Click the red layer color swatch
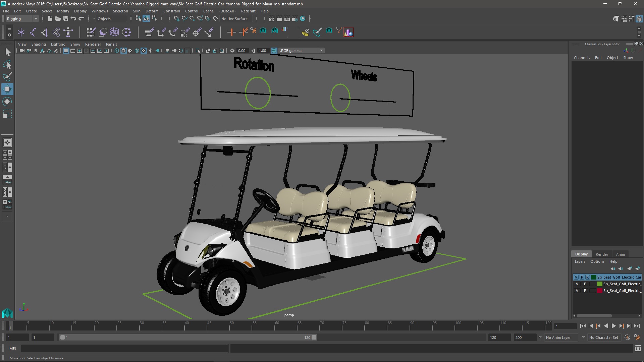The height and width of the screenshot is (362, 644). point(599,291)
